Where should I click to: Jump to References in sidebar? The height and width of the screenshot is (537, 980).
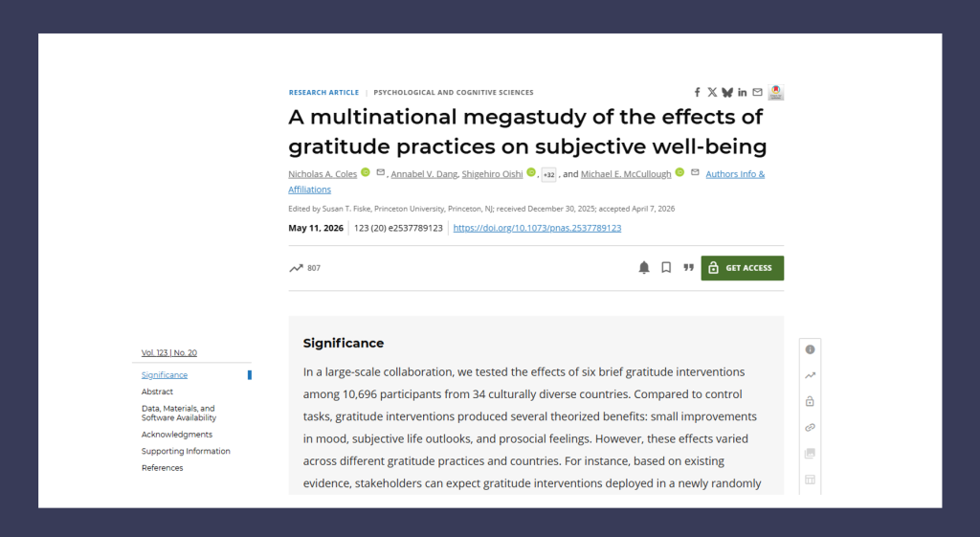click(162, 468)
